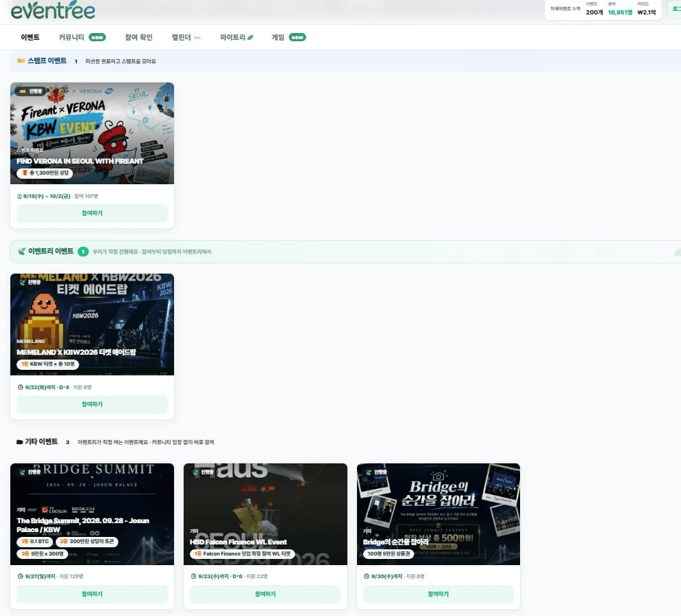Click the clock icon by 9/22(화)까지
This screenshot has width=681, height=616.
click(20, 387)
